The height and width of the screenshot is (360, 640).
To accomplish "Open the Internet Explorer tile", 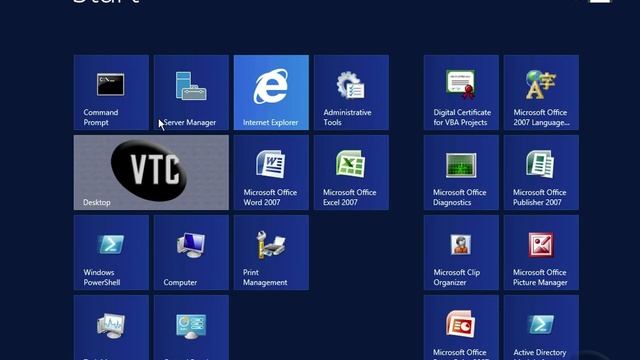I will [271, 92].
